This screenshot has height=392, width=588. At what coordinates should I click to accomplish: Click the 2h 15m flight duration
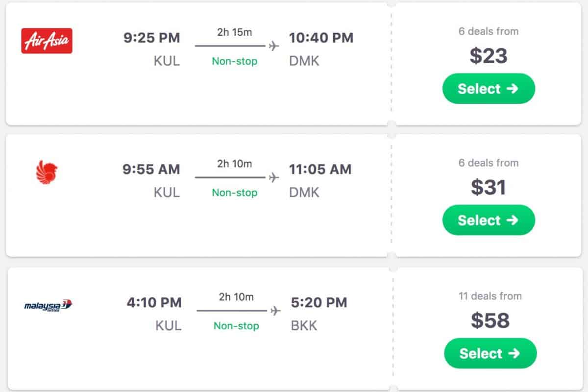[x=234, y=32]
